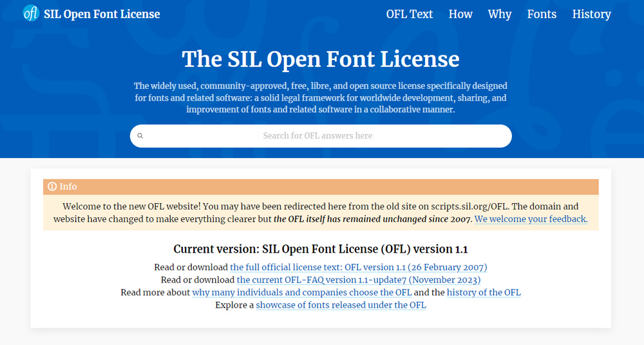Click the orange Info banner header
The width and height of the screenshot is (644, 345).
321,186
